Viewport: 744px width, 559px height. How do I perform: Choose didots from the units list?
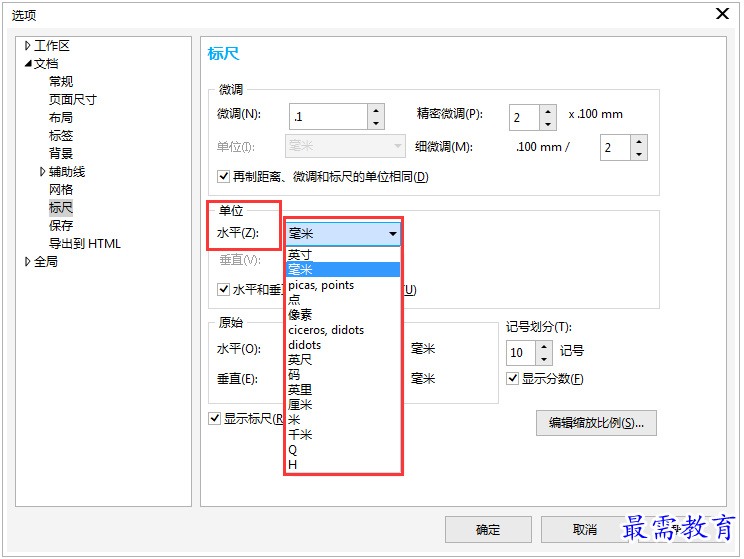coord(343,345)
